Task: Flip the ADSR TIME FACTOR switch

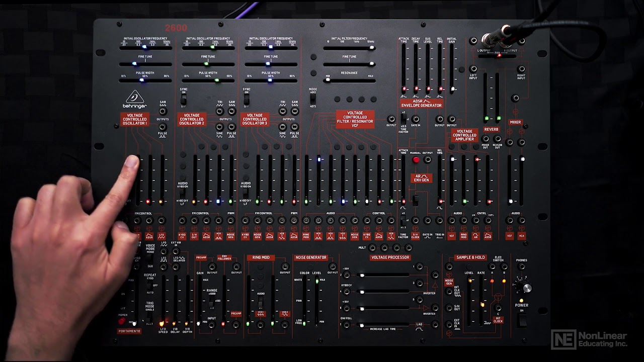Action: coord(404,119)
